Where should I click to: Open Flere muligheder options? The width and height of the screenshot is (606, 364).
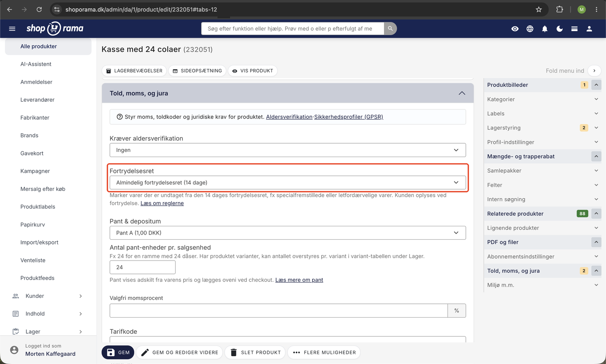click(x=324, y=352)
